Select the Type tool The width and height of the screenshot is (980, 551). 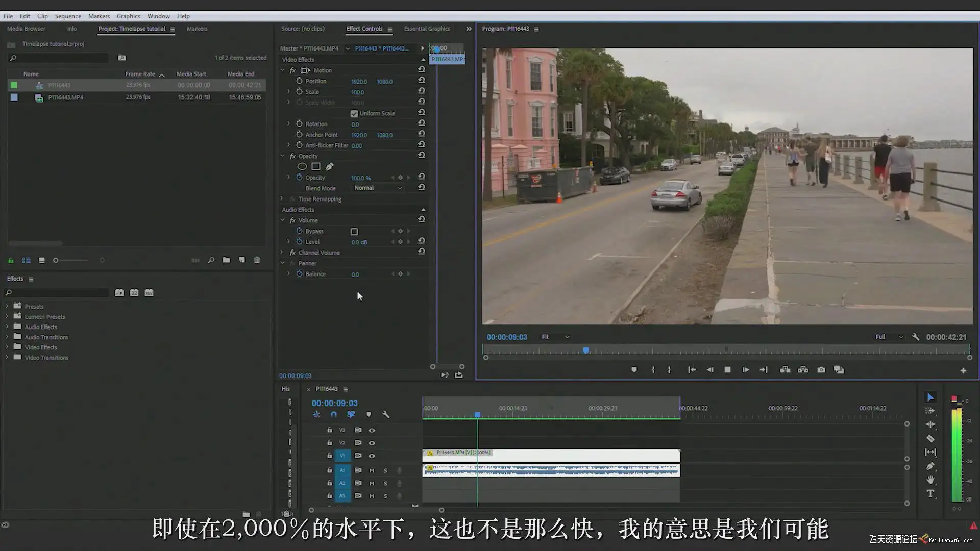(930, 493)
